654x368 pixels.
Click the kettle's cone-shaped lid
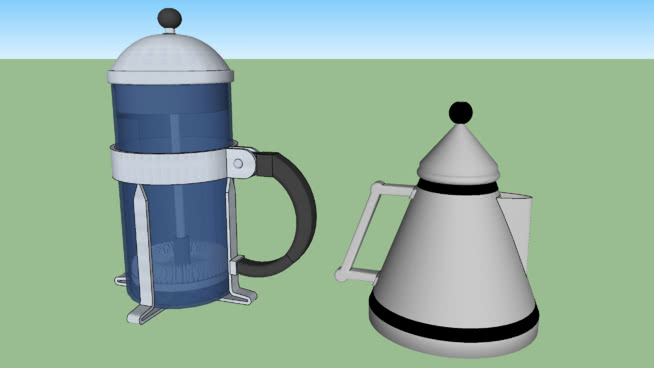point(458,154)
